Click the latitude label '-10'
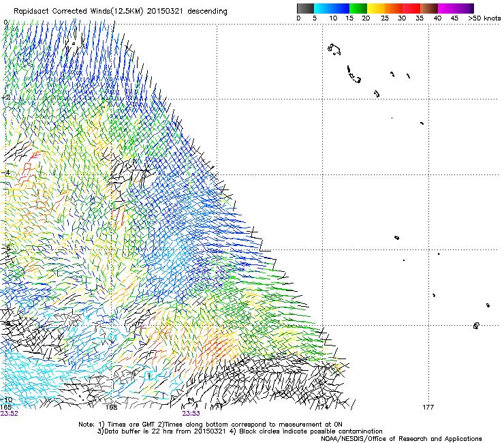The width and height of the screenshot is (504, 443). (x=6, y=400)
